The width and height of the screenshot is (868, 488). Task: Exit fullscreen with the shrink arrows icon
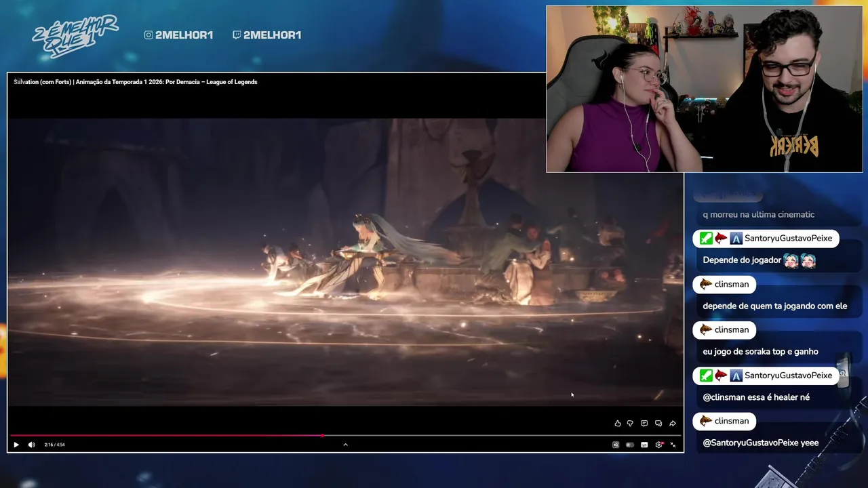(673, 445)
